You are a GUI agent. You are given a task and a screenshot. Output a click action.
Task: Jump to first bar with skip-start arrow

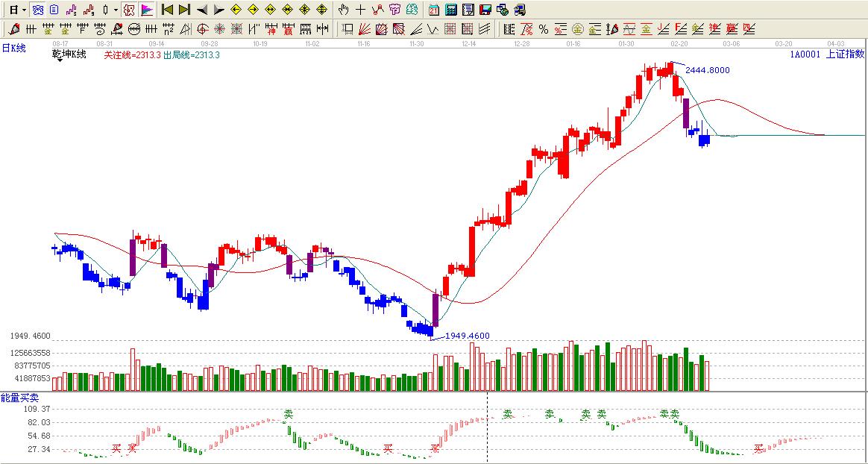167,10
